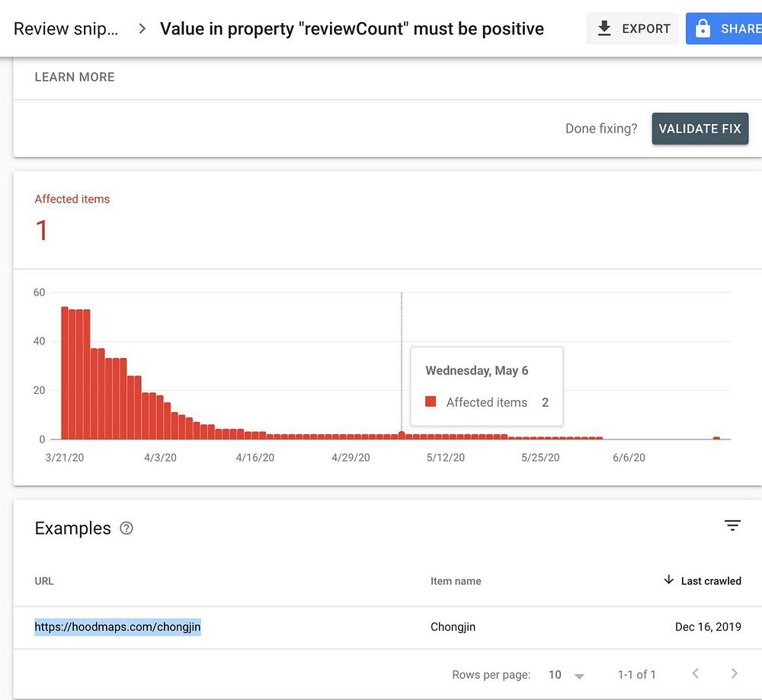The width and height of the screenshot is (762, 700).
Task: Open the Examples help icon
Action: click(x=126, y=529)
